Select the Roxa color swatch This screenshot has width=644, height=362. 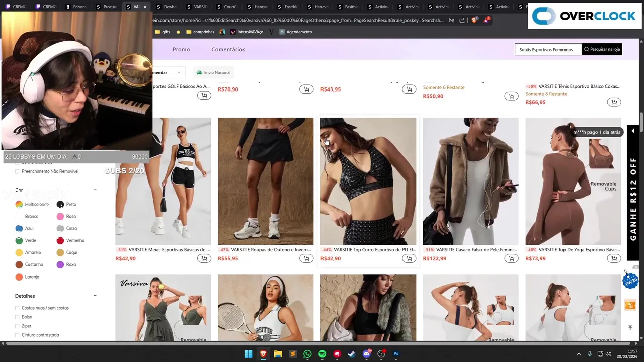[x=60, y=264]
